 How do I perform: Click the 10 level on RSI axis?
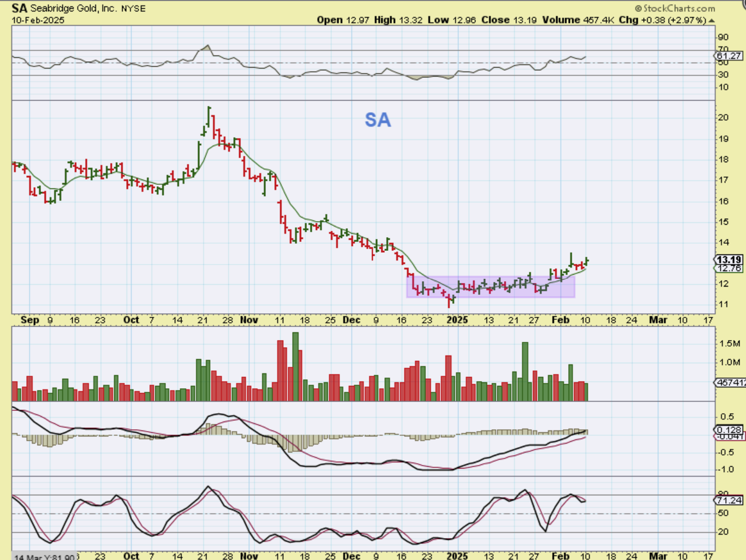[723, 87]
